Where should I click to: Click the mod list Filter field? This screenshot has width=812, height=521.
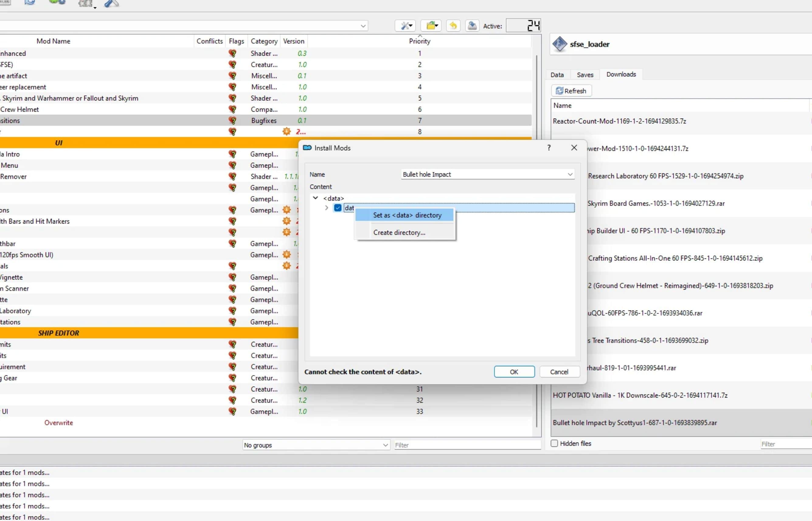tap(467, 445)
